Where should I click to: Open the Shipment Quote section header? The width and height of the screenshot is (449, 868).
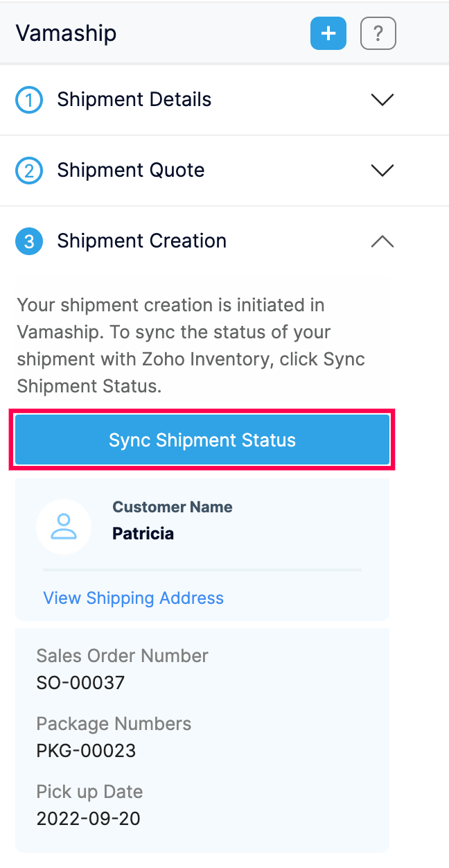pos(131,171)
